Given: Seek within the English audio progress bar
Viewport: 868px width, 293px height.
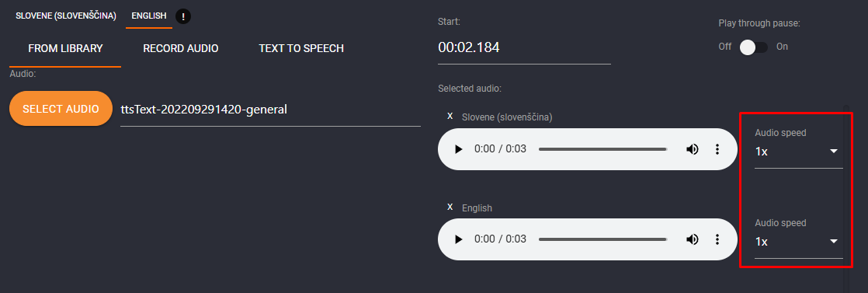Looking at the screenshot, I should pyautogui.click(x=602, y=239).
